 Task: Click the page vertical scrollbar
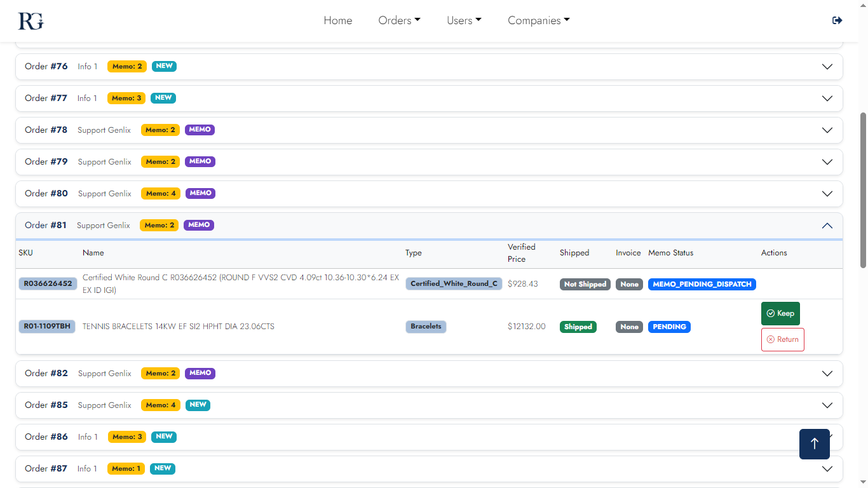click(x=862, y=191)
